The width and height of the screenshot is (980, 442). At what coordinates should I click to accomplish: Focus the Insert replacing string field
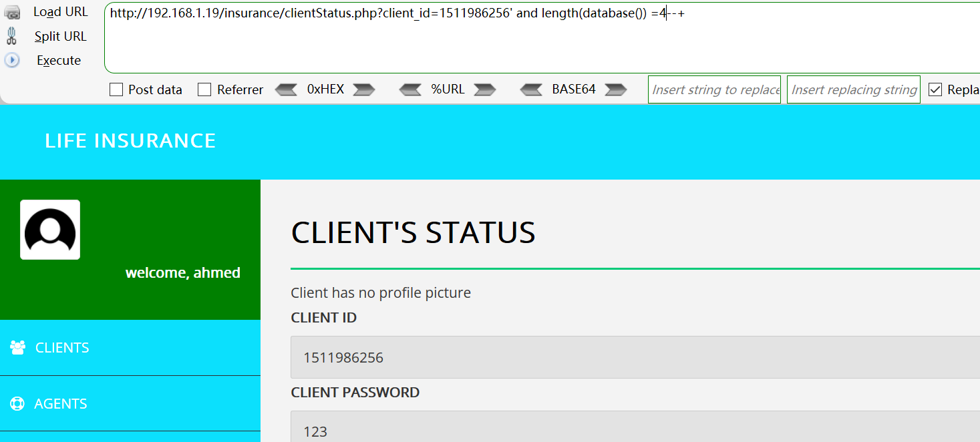(x=854, y=89)
